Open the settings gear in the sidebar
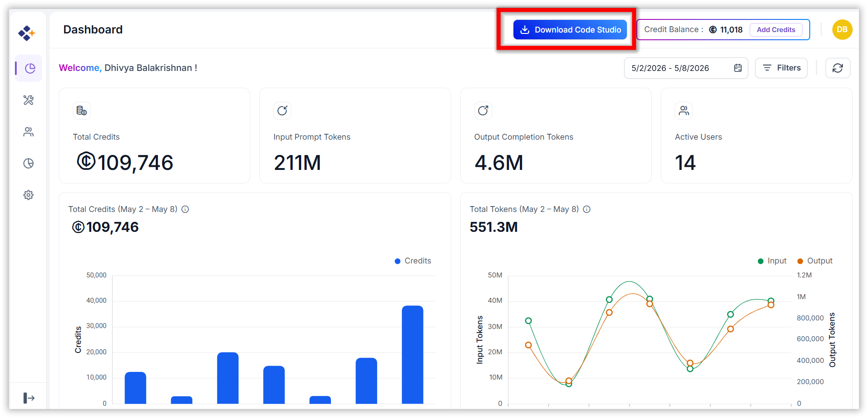This screenshot has width=868, height=418. pyautogui.click(x=28, y=195)
